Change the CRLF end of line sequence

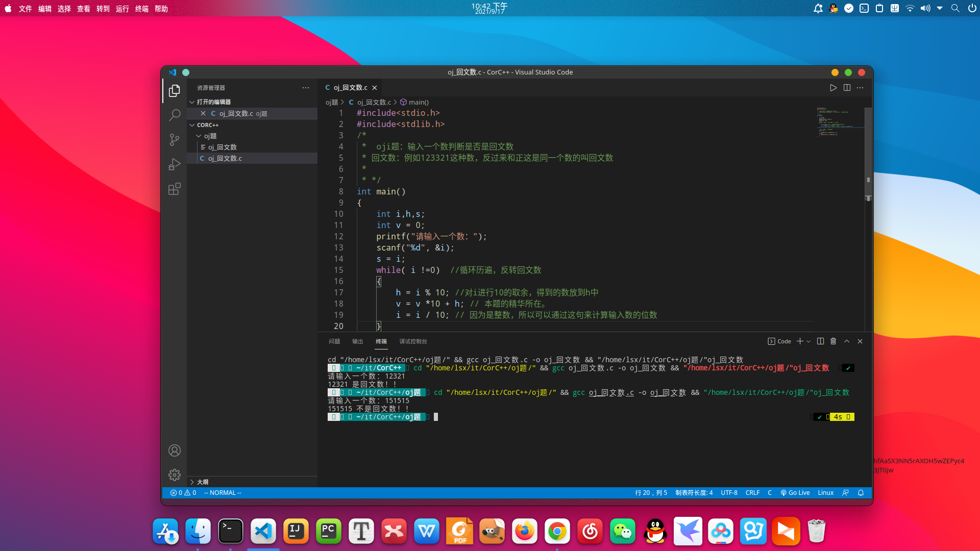point(752,493)
